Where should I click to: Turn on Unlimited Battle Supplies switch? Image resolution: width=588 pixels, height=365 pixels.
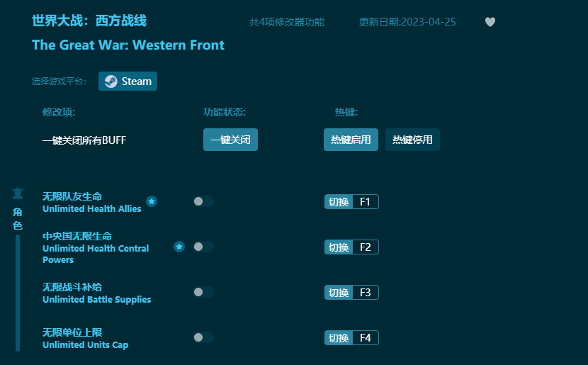[x=203, y=292]
